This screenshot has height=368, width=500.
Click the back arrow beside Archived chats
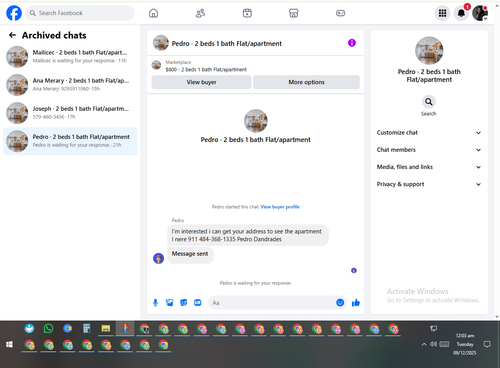point(12,35)
